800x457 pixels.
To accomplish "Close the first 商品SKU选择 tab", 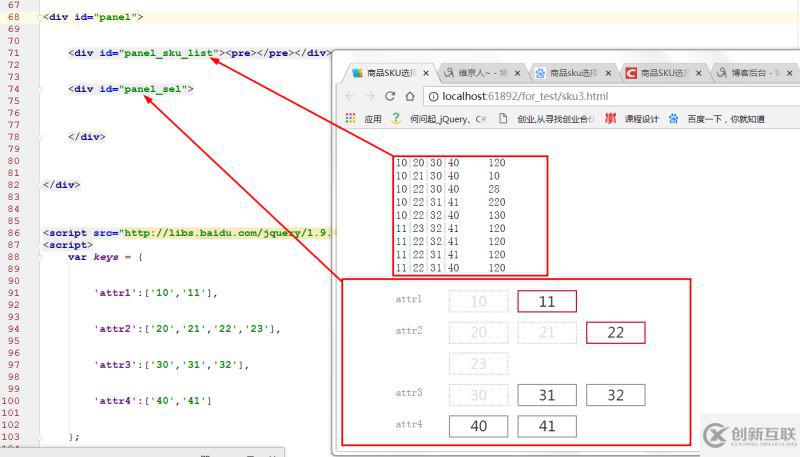I will point(426,73).
